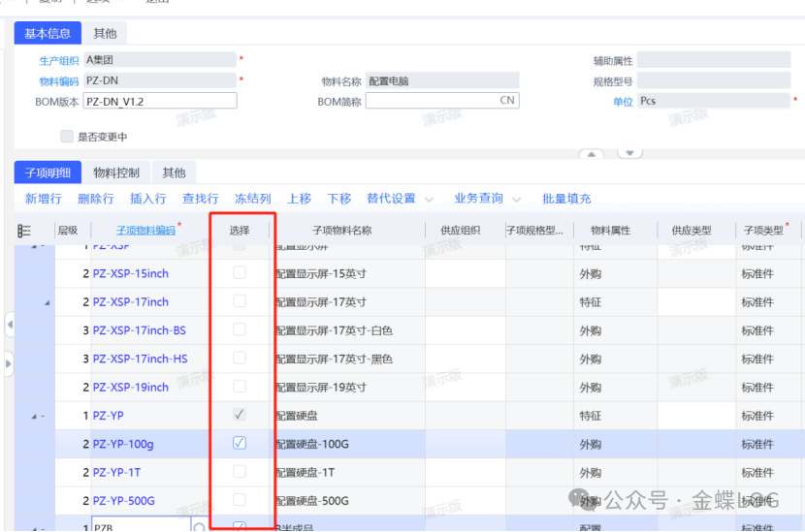Viewport: 805px width, 532px height.
Task: Click the BOM版本 input field
Action: 159,101
